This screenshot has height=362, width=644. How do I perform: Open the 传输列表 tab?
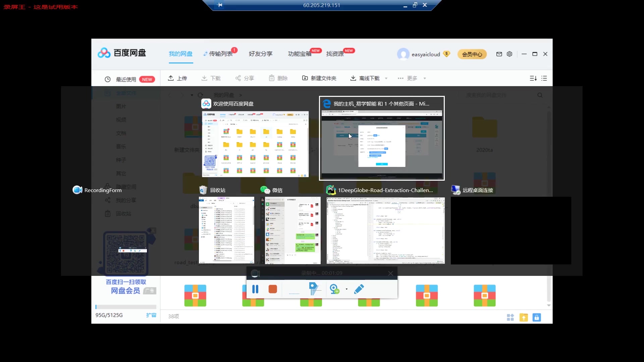click(x=220, y=54)
